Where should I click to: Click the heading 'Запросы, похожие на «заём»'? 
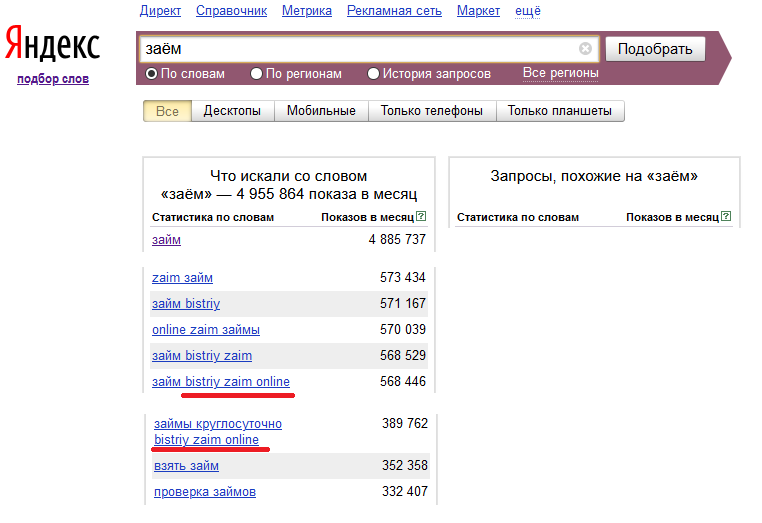[x=594, y=176]
